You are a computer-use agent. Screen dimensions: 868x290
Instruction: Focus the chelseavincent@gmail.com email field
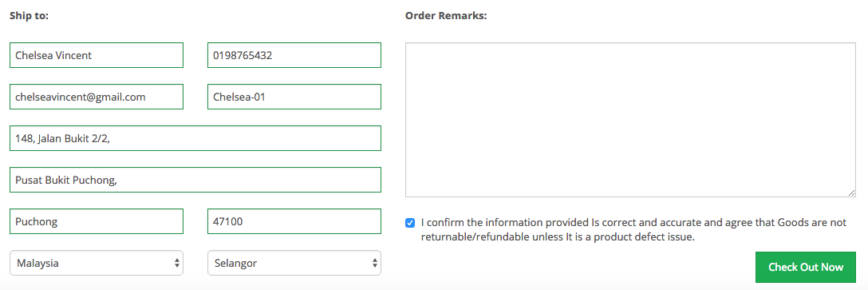[97, 97]
